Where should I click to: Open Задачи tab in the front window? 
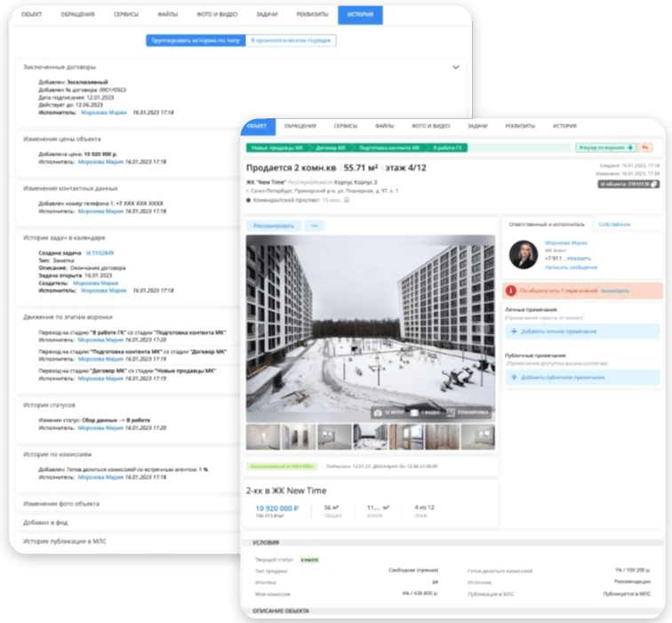pos(477,126)
